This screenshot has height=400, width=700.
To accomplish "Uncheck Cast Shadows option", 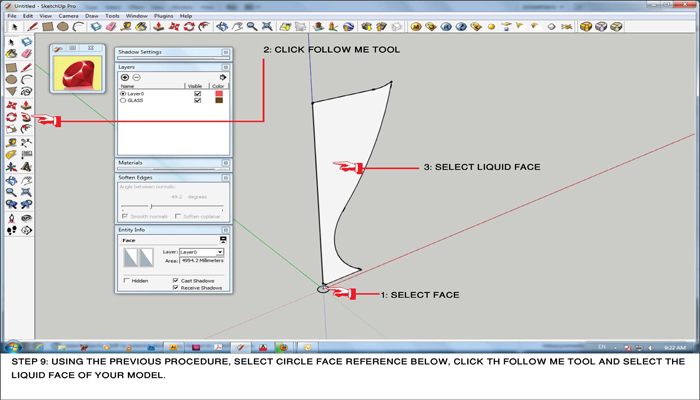I will [x=176, y=281].
